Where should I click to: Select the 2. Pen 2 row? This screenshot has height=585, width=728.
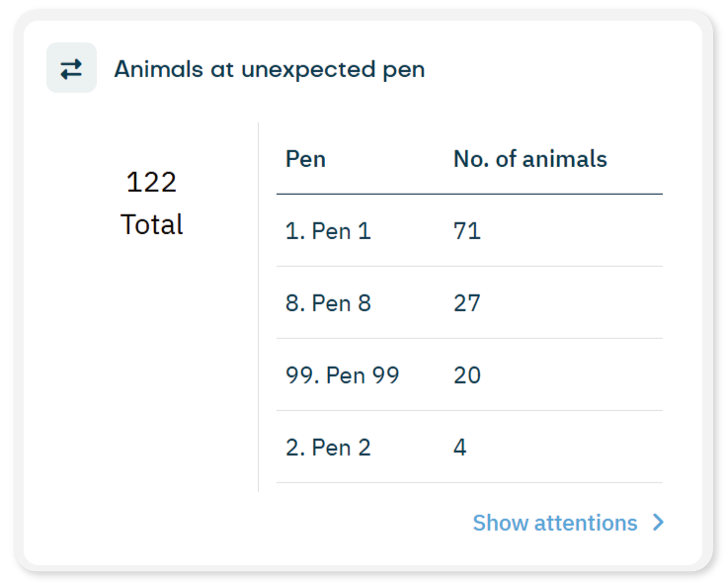[469, 448]
